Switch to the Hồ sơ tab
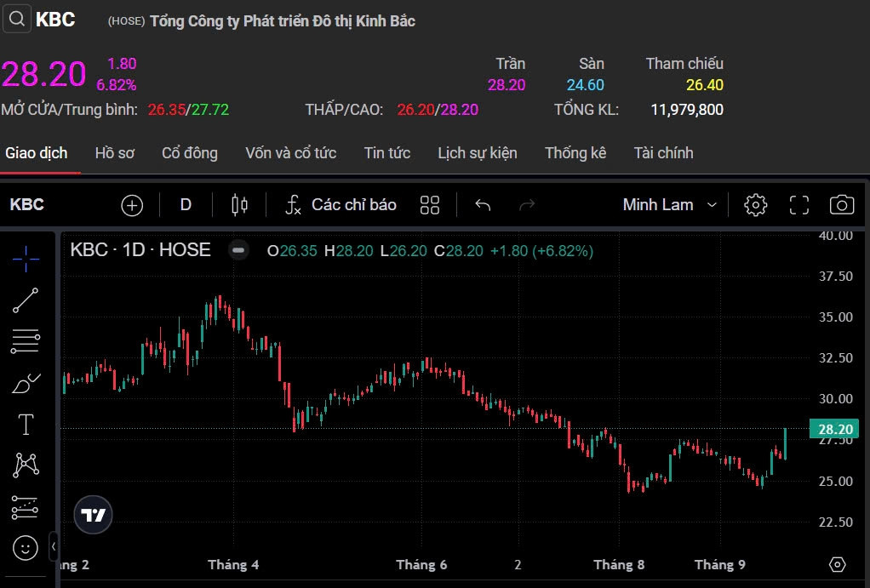 [x=115, y=153]
